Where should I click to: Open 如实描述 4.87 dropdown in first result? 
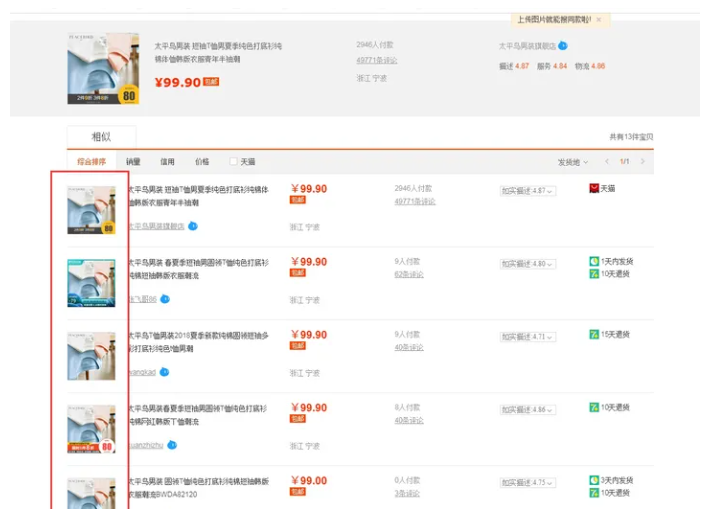(x=527, y=191)
